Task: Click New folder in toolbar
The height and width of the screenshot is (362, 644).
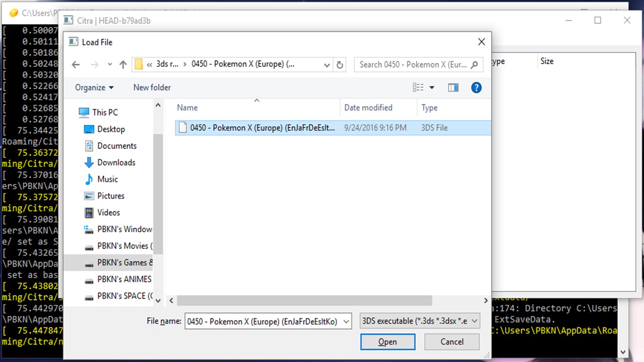Action: click(x=152, y=87)
